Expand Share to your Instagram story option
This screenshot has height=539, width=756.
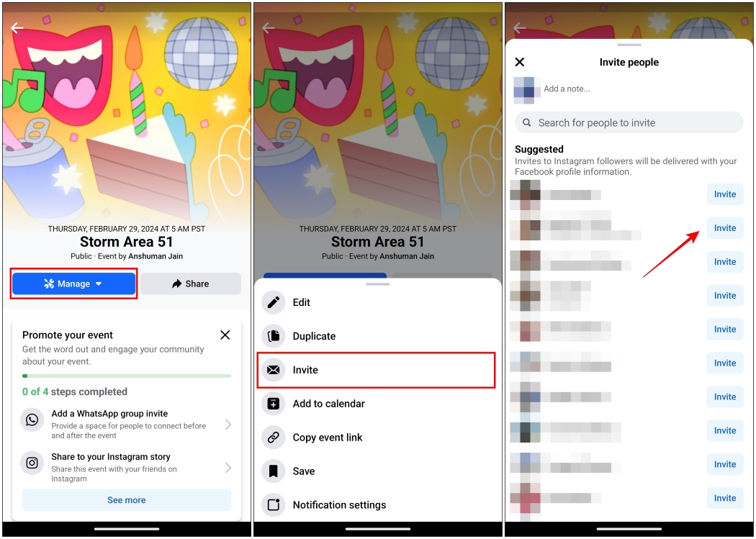229,466
